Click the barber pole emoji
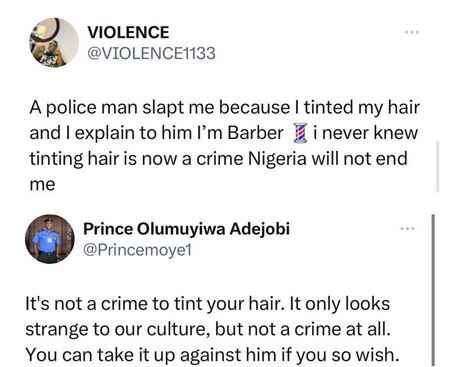The width and height of the screenshot is (460, 367). coord(300,133)
